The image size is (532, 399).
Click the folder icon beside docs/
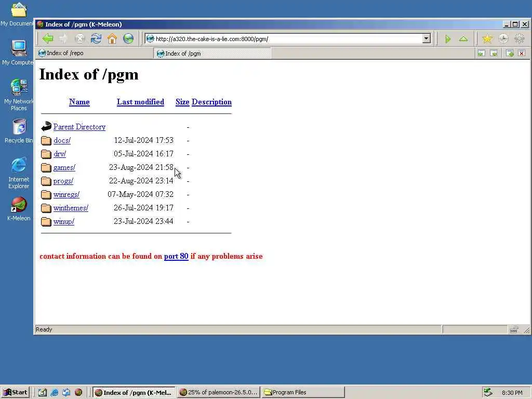coord(46,140)
